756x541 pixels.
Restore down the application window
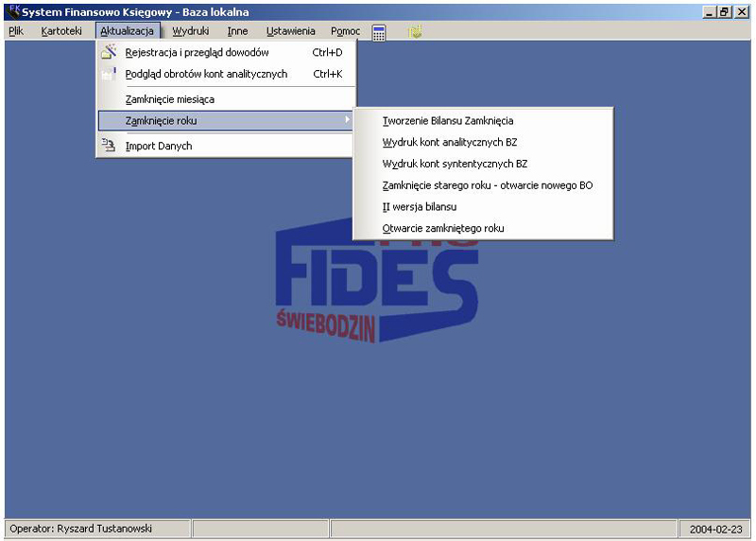[724, 12]
